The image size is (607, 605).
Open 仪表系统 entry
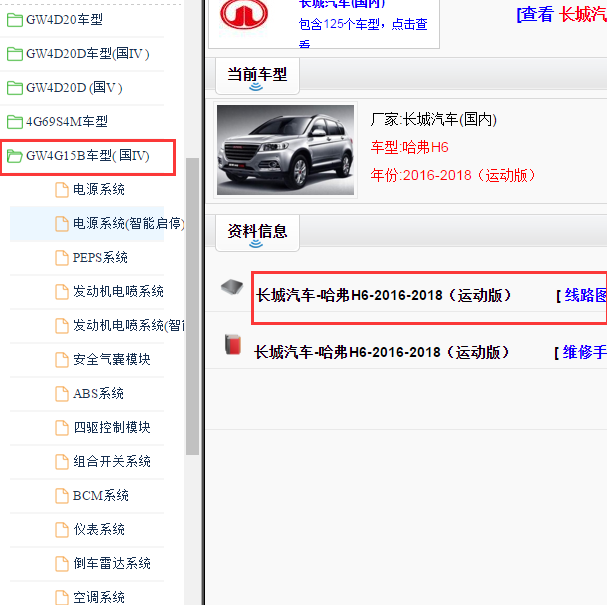pos(99,530)
